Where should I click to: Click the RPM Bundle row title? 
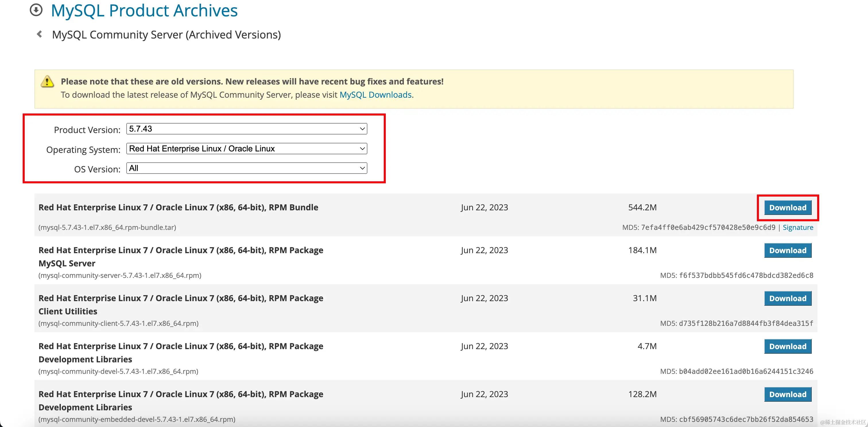click(178, 207)
